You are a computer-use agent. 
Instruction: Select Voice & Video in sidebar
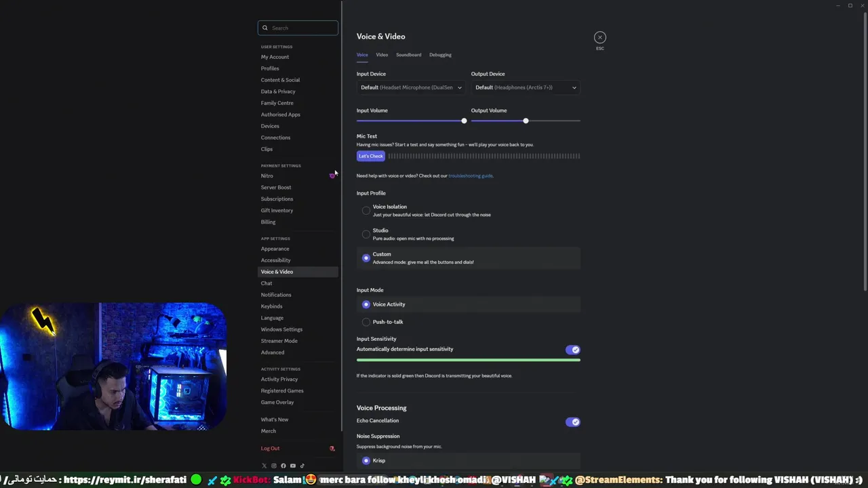click(298, 272)
